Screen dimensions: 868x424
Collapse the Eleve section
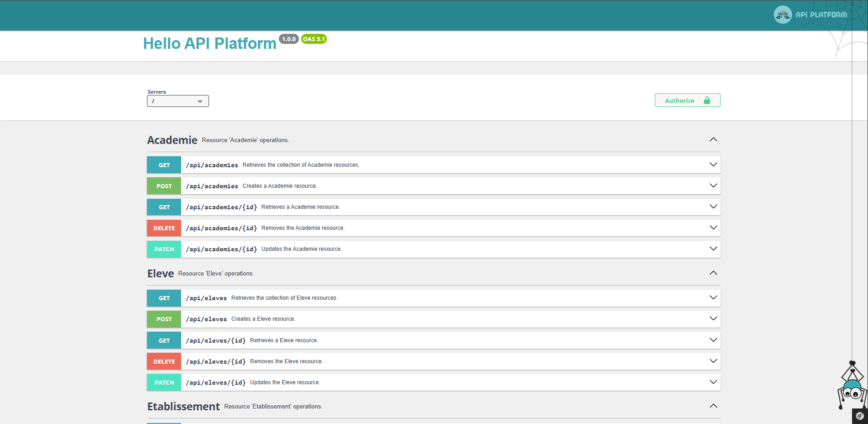[713, 273]
